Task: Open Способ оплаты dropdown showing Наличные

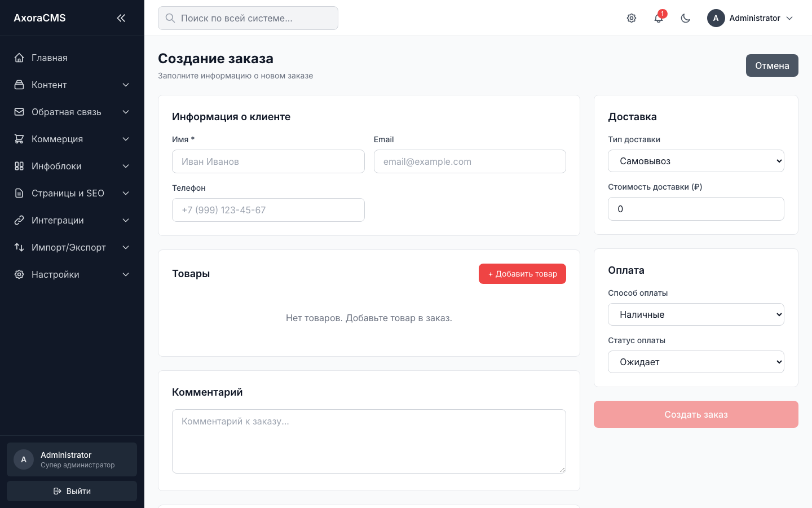Action: point(696,314)
